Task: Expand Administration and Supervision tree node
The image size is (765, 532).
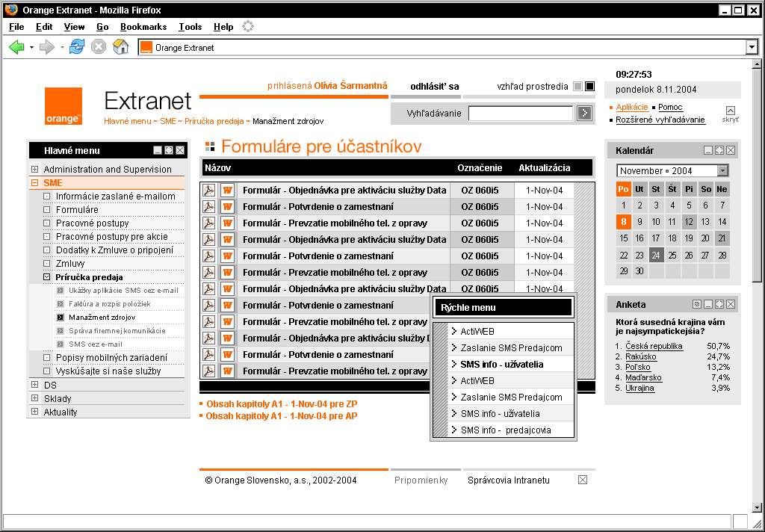Action: click(x=34, y=170)
